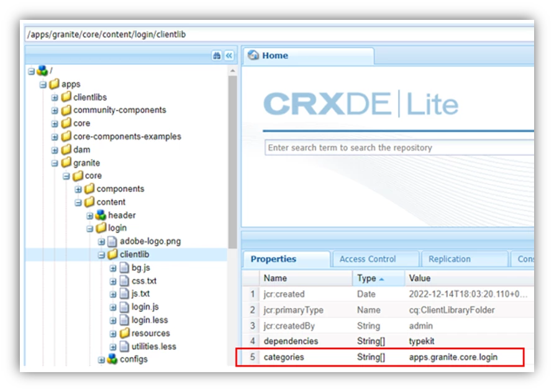Select the jcr:created property row name
The height and width of the screenshot is (392, 554).
[x=284, y=294]
